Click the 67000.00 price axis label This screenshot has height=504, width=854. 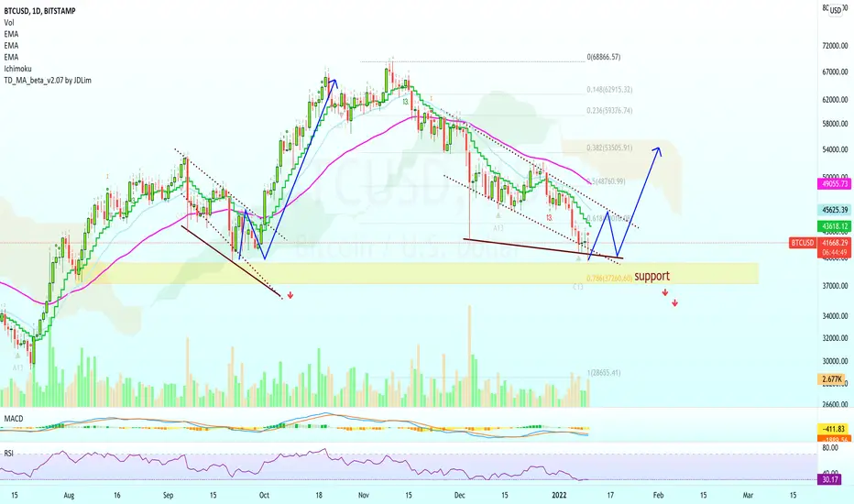tap(835, 71)
